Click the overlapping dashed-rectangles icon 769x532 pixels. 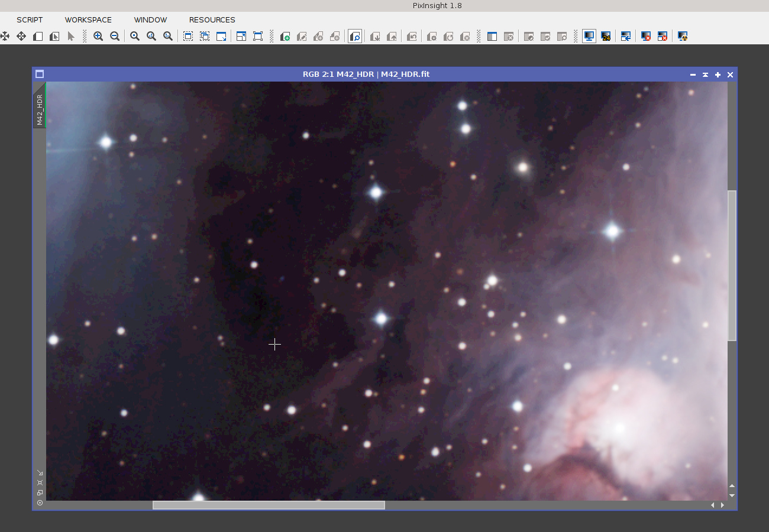click(205, 36)
